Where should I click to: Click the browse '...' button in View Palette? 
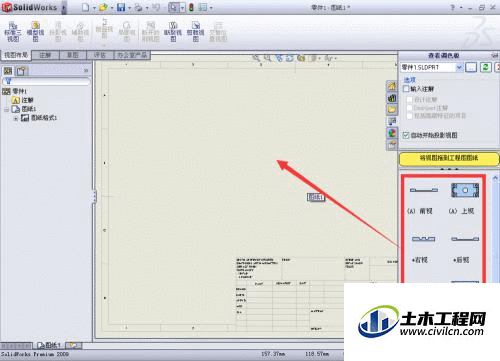(471, 67)
